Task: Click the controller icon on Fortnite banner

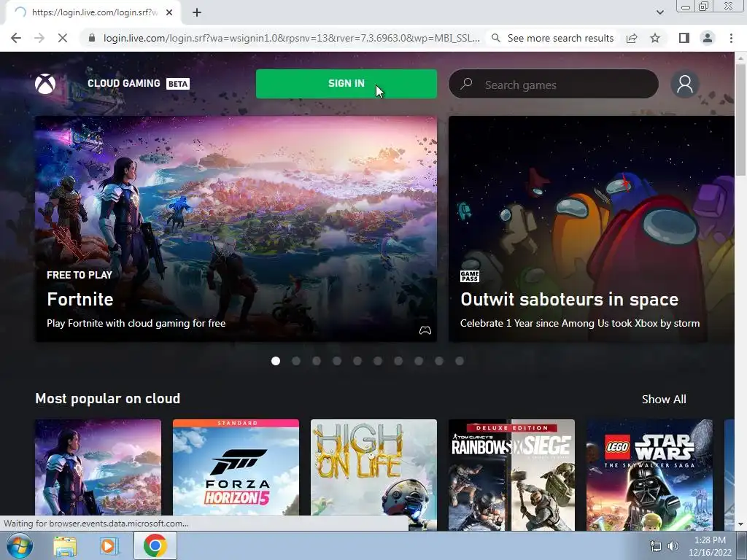Action: click(425, 330)
